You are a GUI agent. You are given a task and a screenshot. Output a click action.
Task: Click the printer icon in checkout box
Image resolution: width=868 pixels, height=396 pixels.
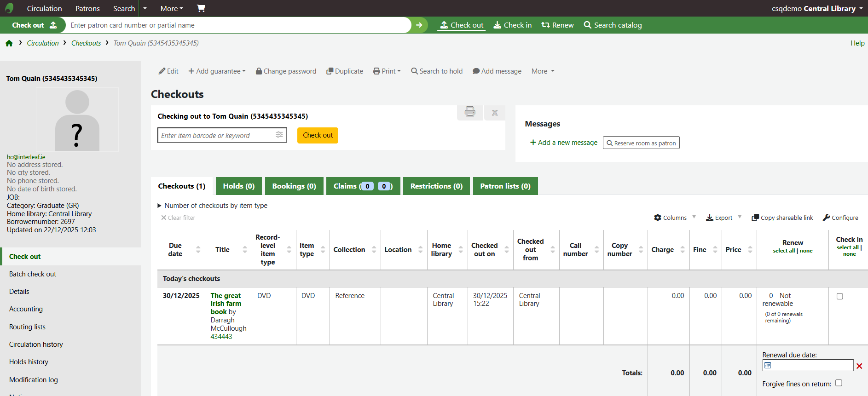pos(470,112)
